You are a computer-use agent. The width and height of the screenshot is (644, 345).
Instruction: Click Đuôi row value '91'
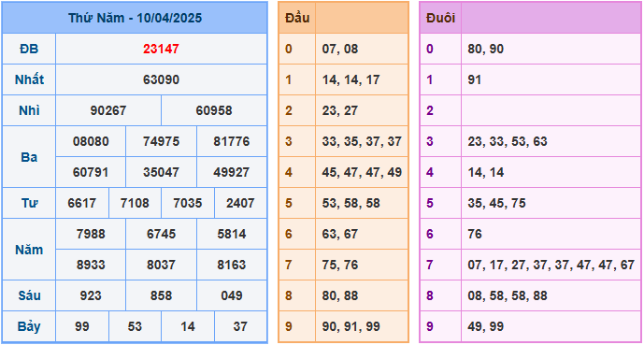[475, 79]
